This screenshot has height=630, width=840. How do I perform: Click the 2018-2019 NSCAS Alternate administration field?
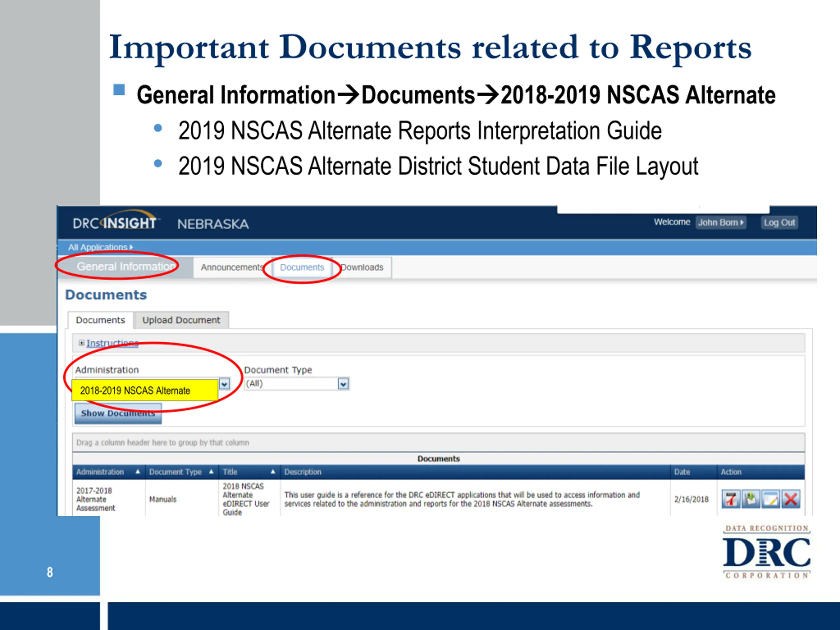pyautogui.click(x=145, y=390)
